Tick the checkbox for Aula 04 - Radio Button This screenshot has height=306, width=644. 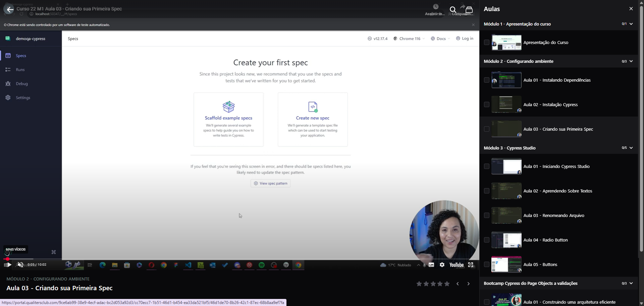pos(487,240)
